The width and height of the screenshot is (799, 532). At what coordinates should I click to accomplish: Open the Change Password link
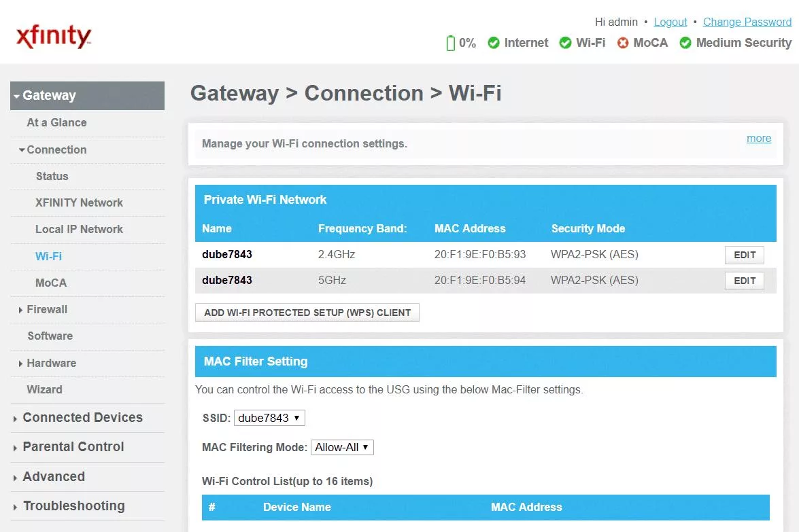point(747,22)
